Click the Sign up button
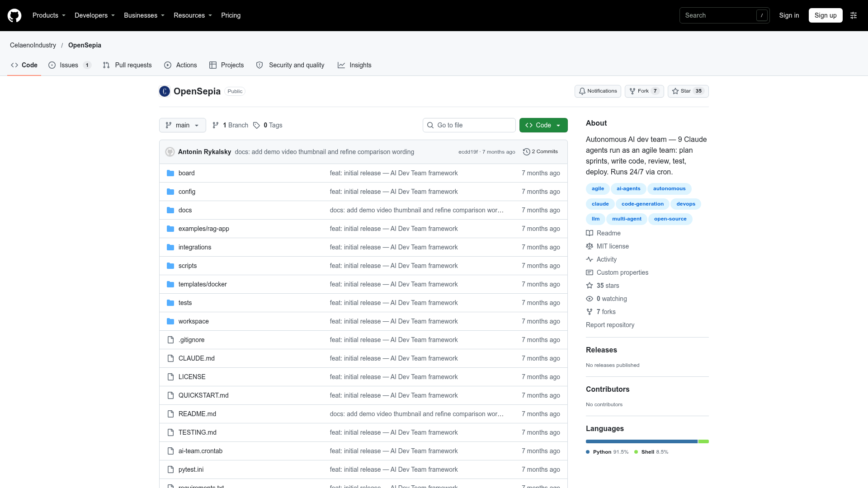Image resolution: width=868 pixels, height=488 pixels. (826, 15)
